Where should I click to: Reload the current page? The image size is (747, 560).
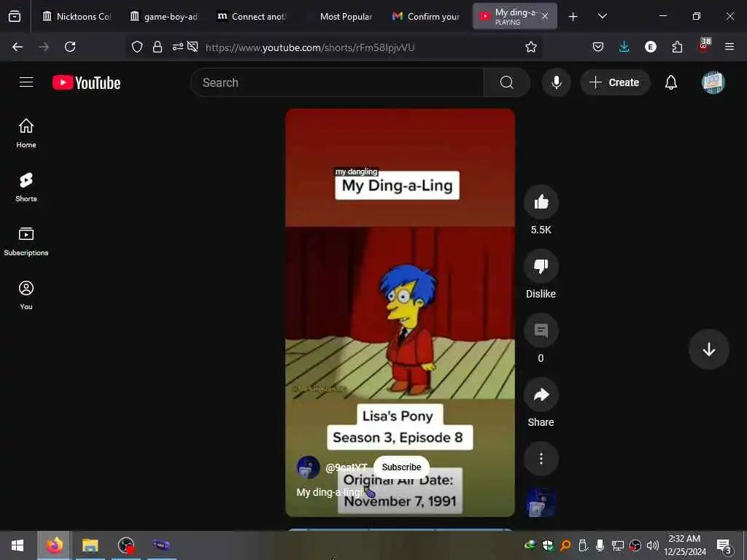(70, 47)
